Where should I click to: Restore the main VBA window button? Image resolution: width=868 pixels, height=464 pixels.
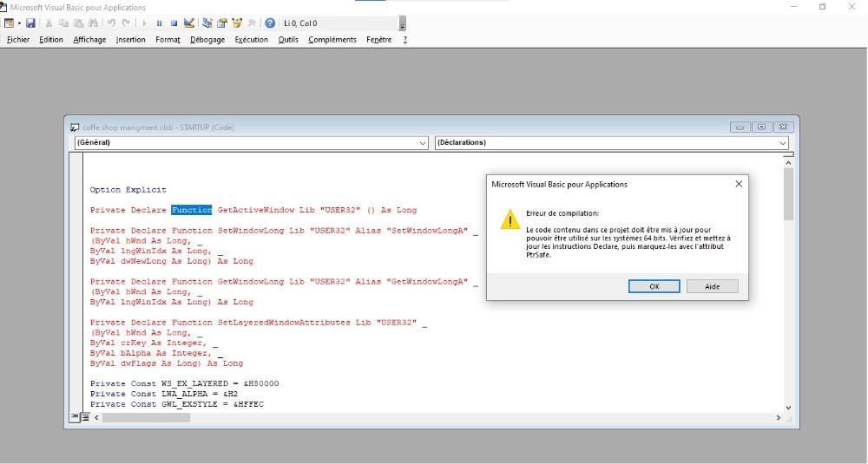pyautogui.click(x=823, y=7)
